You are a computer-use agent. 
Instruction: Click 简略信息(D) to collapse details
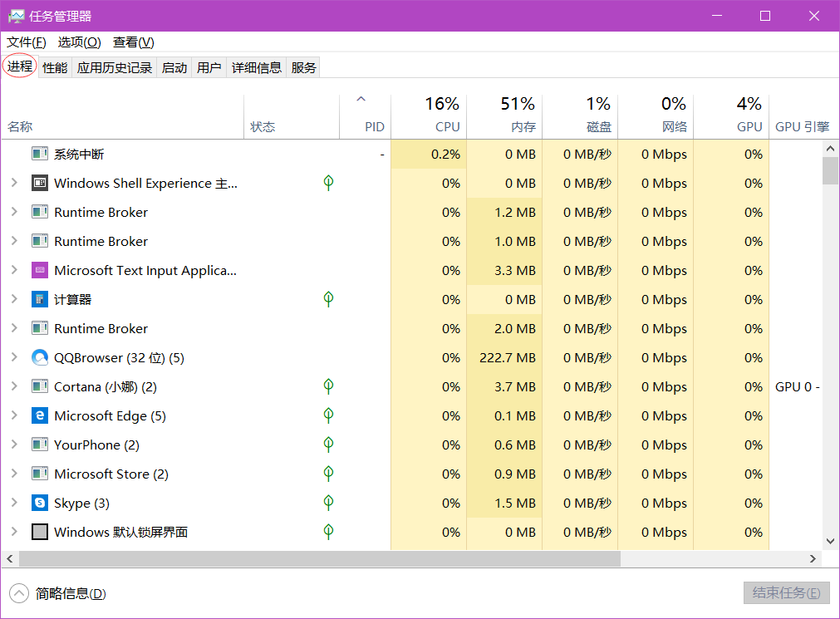point(58,593)
